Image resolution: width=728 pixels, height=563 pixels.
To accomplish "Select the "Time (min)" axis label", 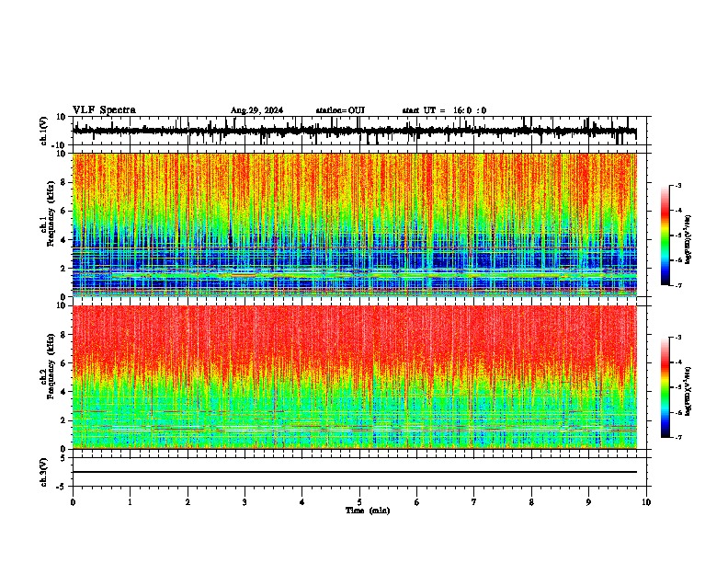I will [368, 511].
